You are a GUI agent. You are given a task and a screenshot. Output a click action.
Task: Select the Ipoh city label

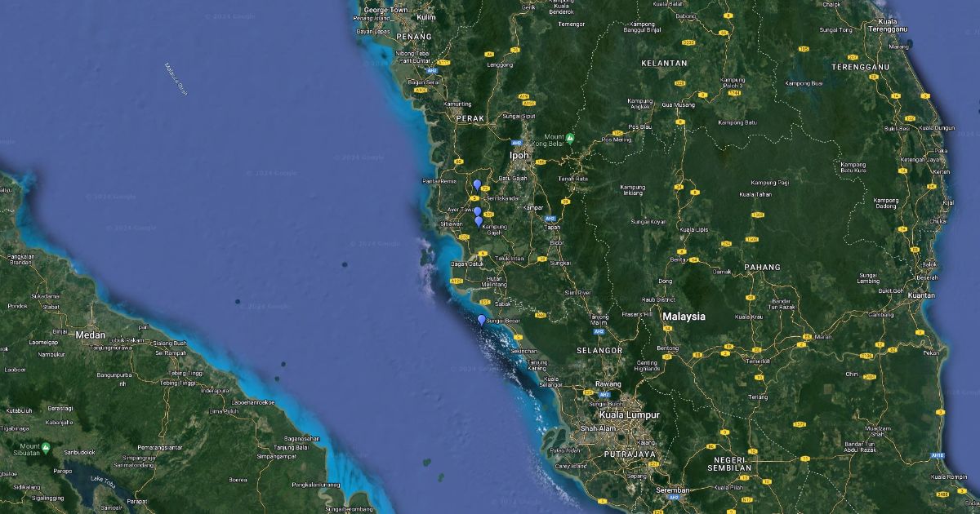tap(519, 155)
